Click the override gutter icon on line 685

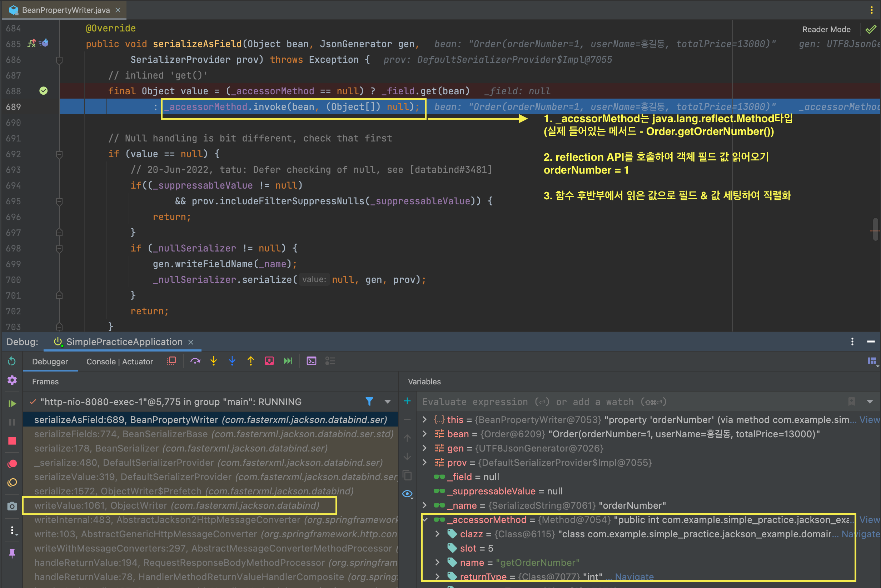click(x=32, y=43)
